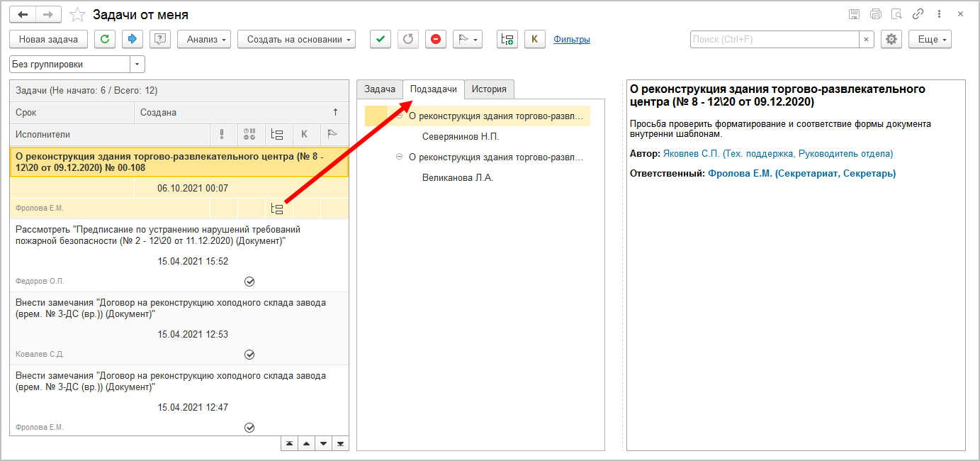Open the Создать на основании dropdown
The height and width of the screenshot is (461, 980).
click(x=296, y=40)
